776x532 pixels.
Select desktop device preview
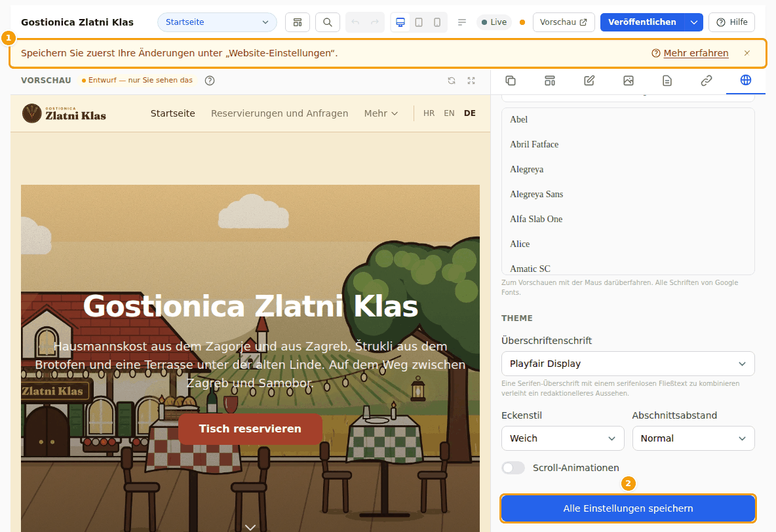(x=400, y=22)
